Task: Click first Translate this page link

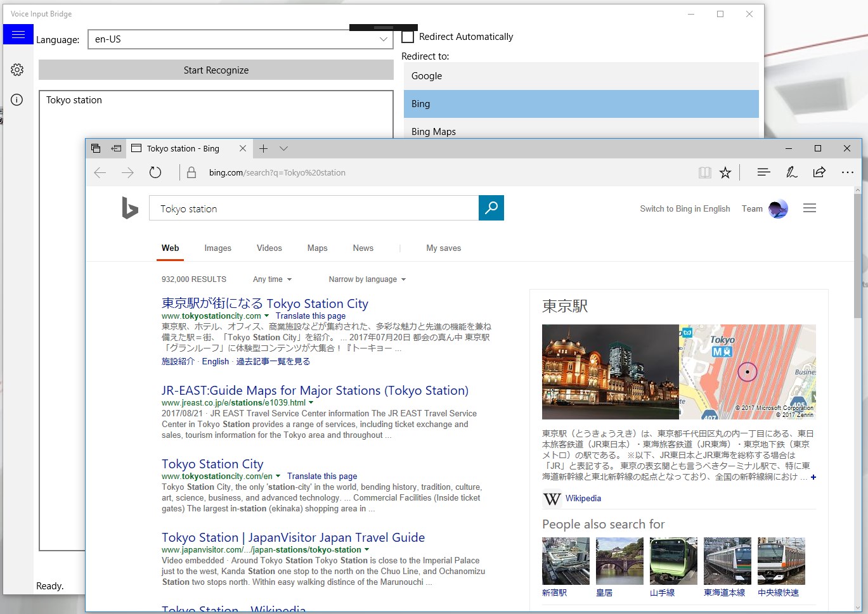Action: pos(311,316)
